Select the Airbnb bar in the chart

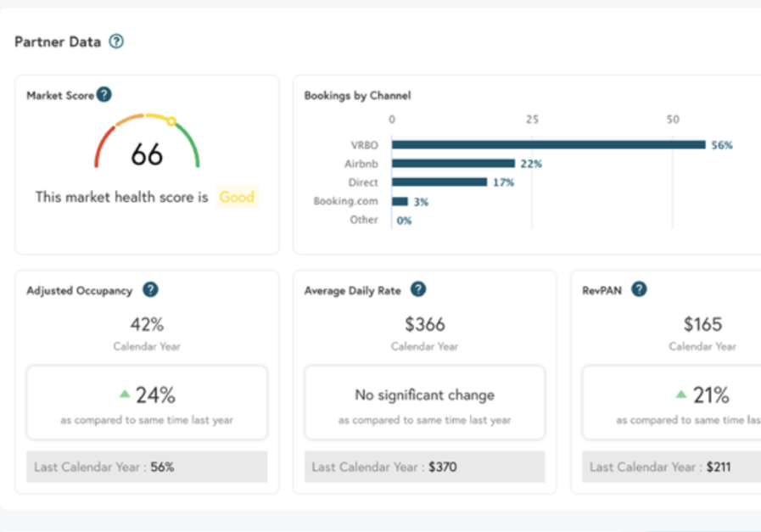coord(453,164)
